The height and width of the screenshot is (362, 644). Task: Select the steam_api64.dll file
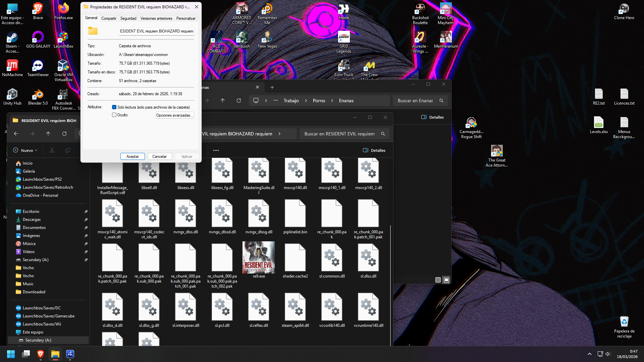[x=295, y=310]
